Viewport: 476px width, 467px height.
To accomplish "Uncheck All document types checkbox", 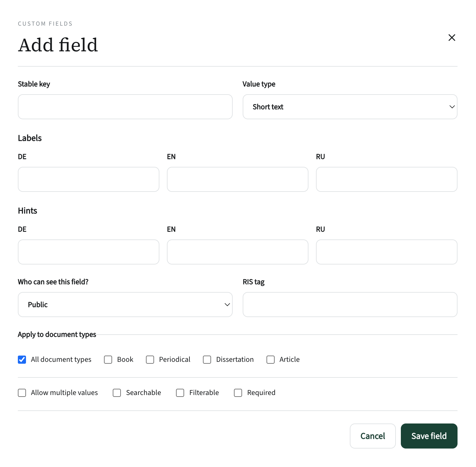I will click(22, 360).
